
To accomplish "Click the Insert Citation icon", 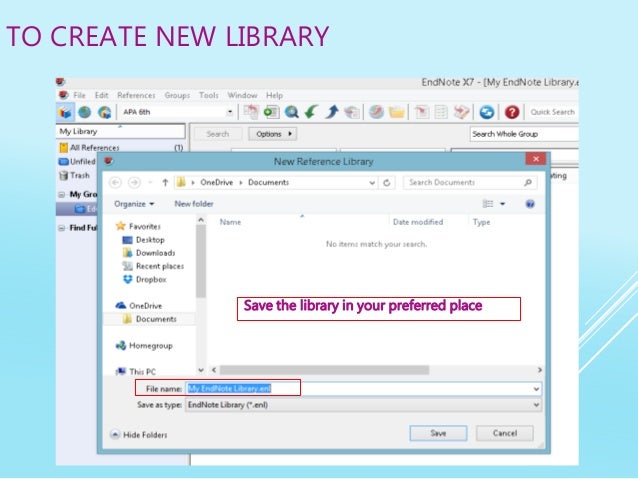I will tap(421, 112).
